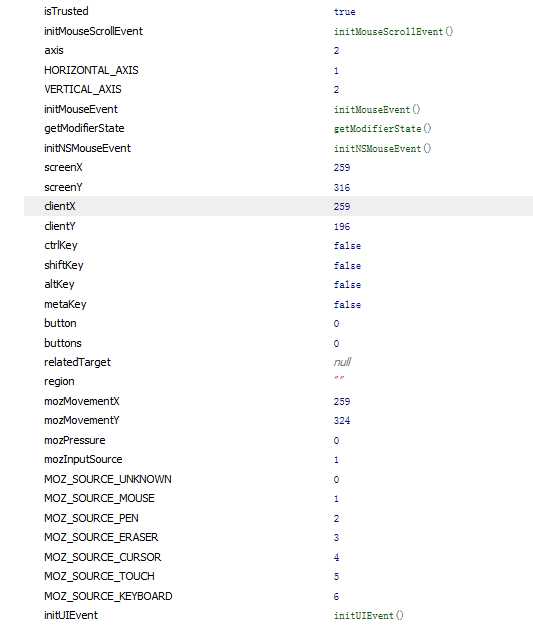The image size is (533, 627).
Task: Click the false value of altKey
Action: pyautogui.click(x=347, y=285)
